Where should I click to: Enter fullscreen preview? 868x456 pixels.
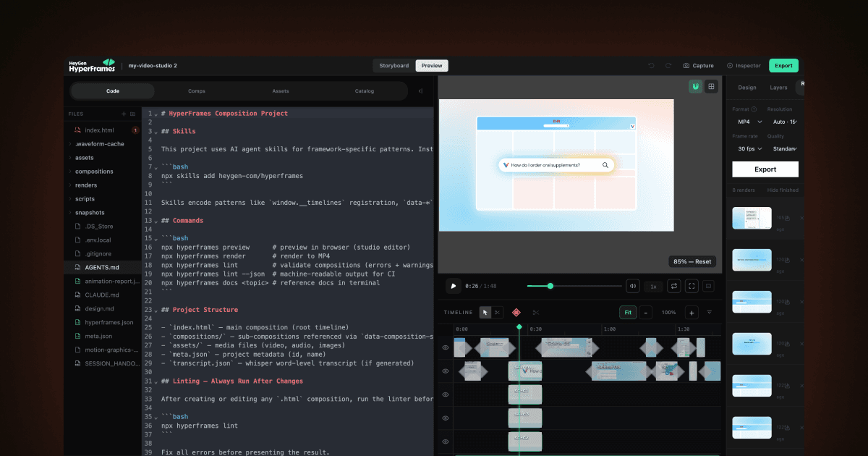691,286
